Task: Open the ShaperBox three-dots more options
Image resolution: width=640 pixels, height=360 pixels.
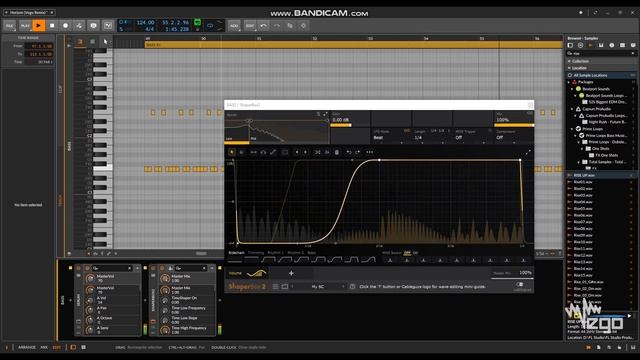Action: coord(369,152)
